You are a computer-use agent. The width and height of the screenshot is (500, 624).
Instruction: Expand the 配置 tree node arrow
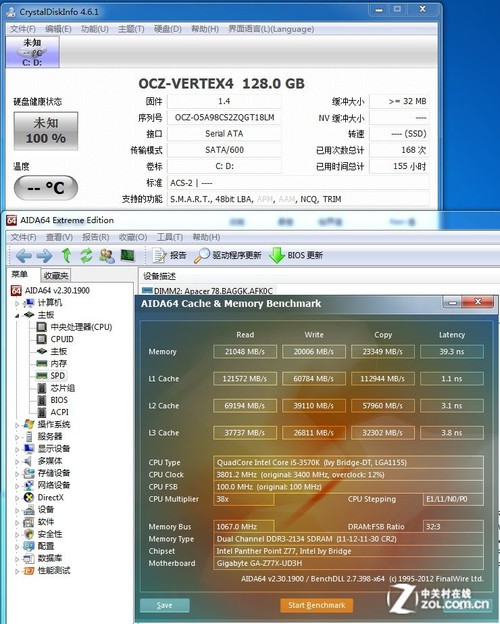17,546
